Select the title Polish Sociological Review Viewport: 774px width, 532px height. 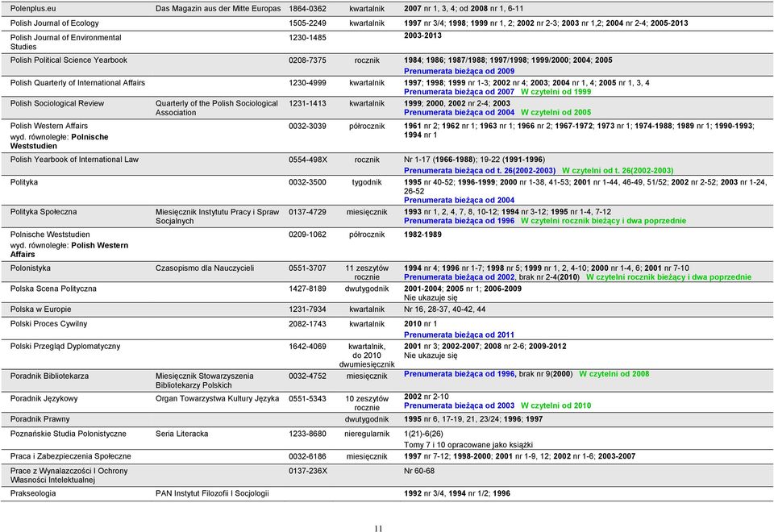click(x=57, y=104)
